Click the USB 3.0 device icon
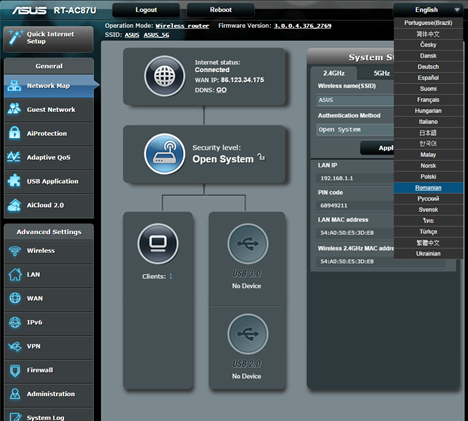Screen dimensions: 468x421 pyautogui.click(x=248, y=244)
